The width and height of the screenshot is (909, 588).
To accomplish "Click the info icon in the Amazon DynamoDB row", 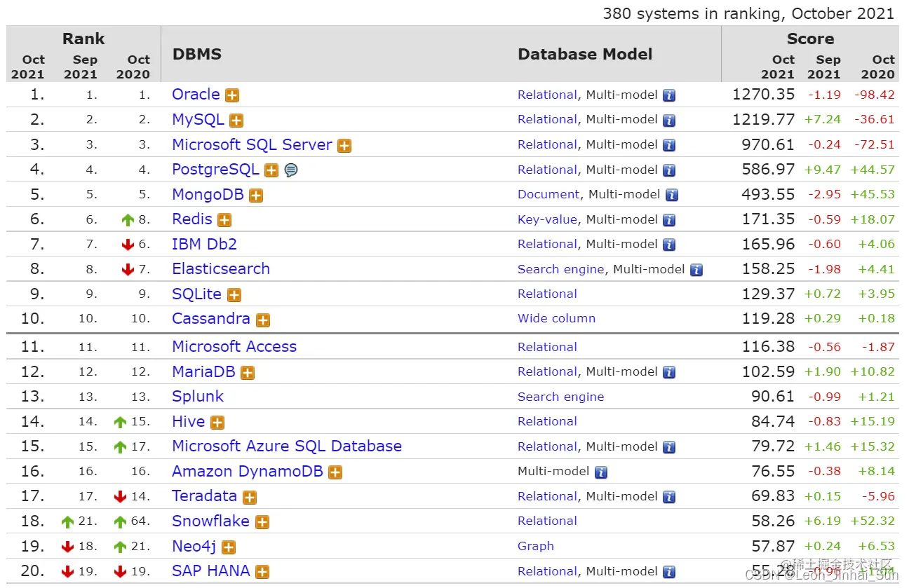I will point(601,472).
